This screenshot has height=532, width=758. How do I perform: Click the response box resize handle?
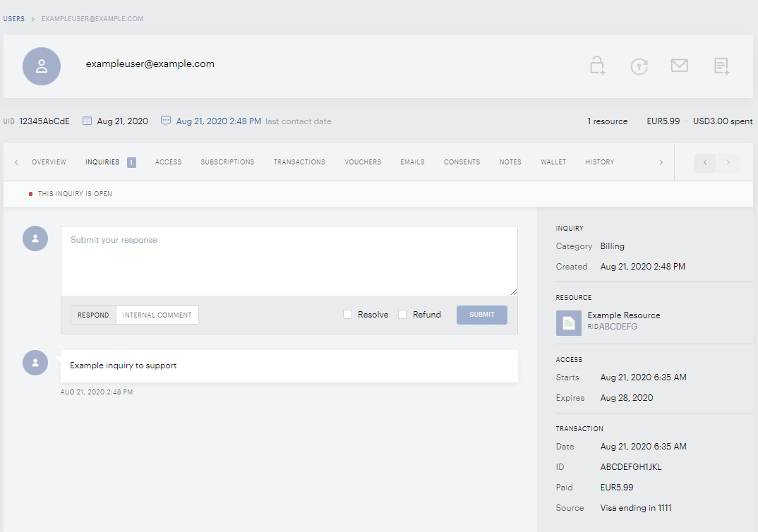pyautogui.click(x=514, y=292)
